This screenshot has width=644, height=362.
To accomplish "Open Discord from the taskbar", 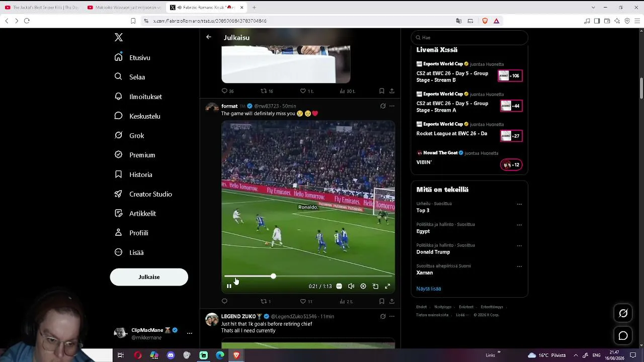I will (171, 355).
